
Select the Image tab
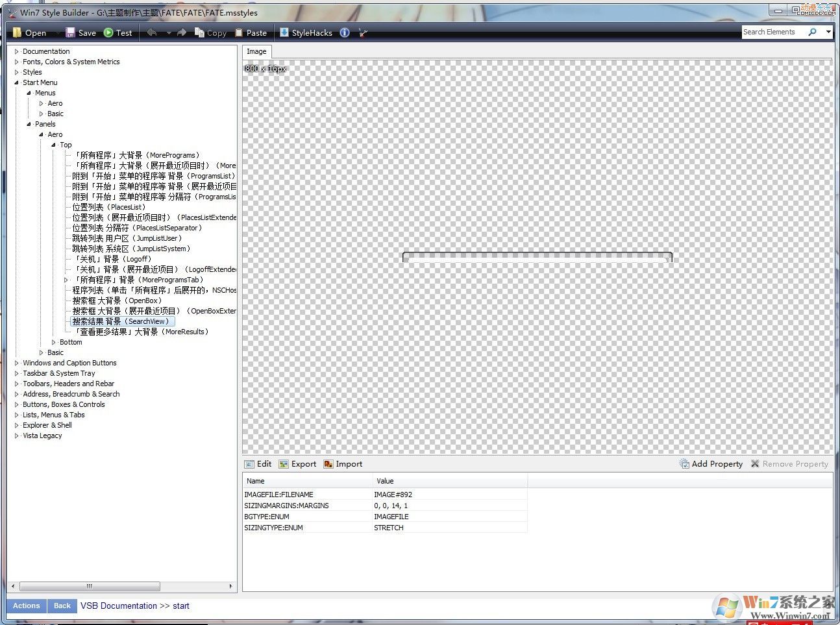click(x=256, y=51)
